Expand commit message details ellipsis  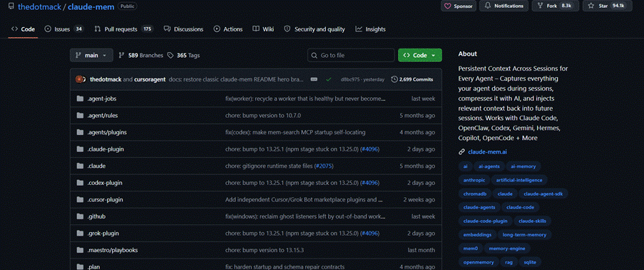pyautogui.click(x=315, y=79)
